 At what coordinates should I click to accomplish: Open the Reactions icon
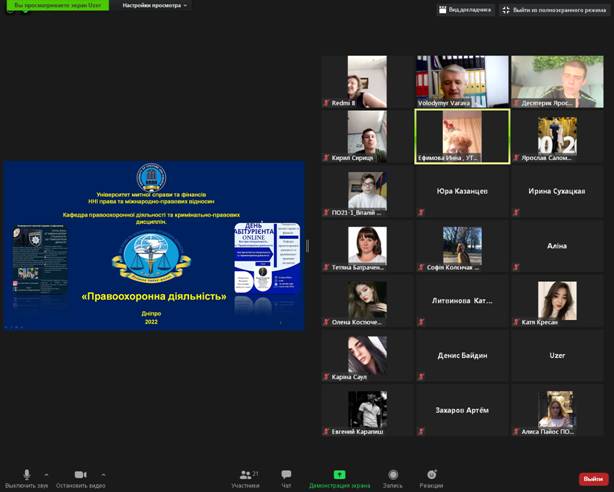point(432,474)
